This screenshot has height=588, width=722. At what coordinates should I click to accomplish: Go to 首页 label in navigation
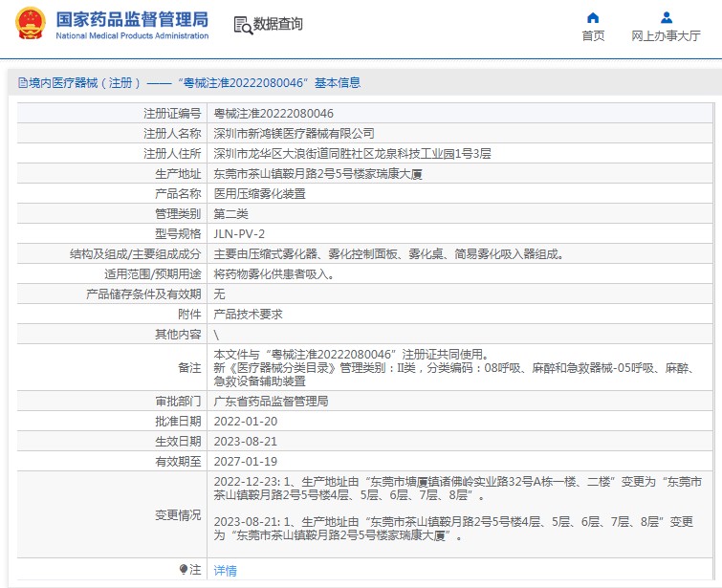tap(593, 36)
